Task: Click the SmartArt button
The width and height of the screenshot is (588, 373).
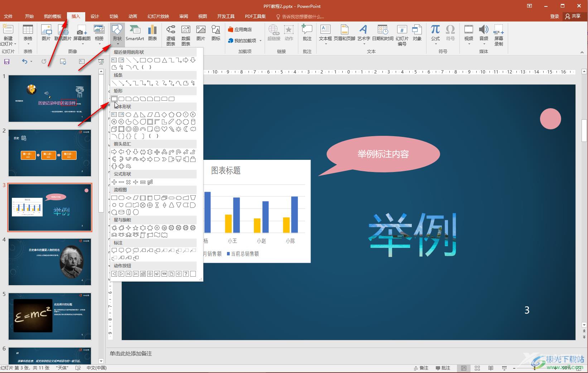Action: 135,33
